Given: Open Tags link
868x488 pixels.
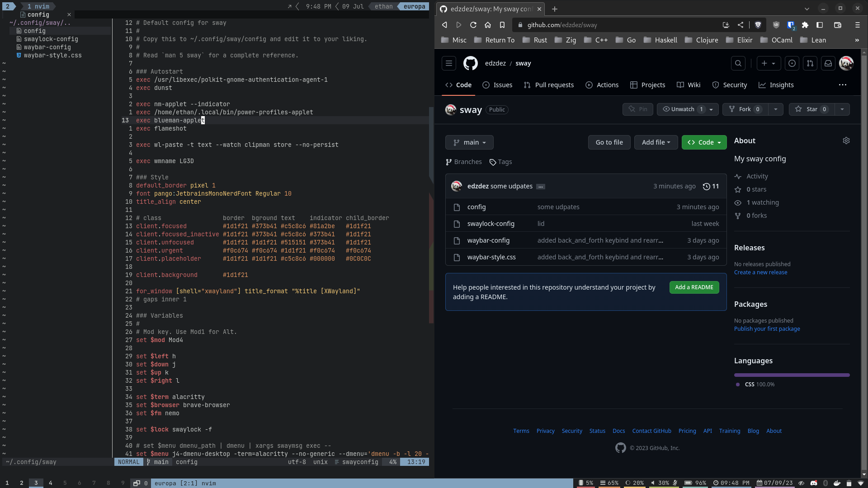Looking at the screenshot, I should pos(501,162).
